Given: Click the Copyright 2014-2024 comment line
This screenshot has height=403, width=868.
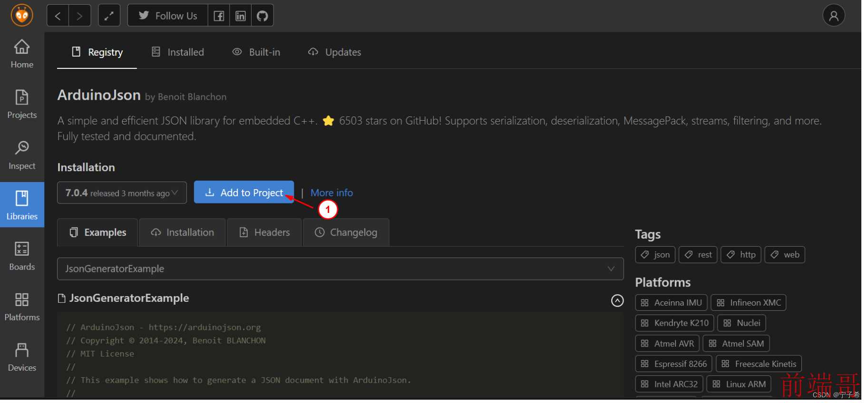Looking at the screenshot, I should [166, 341].
